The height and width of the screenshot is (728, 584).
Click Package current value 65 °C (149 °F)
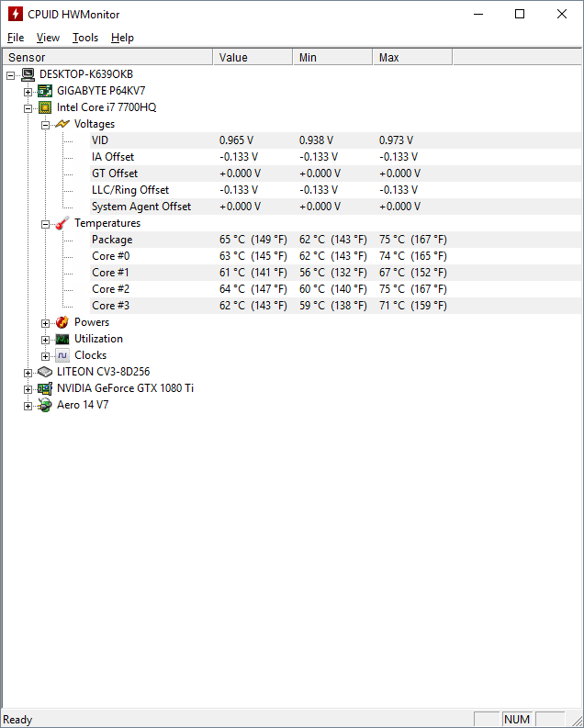pyautogui.click(x=253, y=240)
